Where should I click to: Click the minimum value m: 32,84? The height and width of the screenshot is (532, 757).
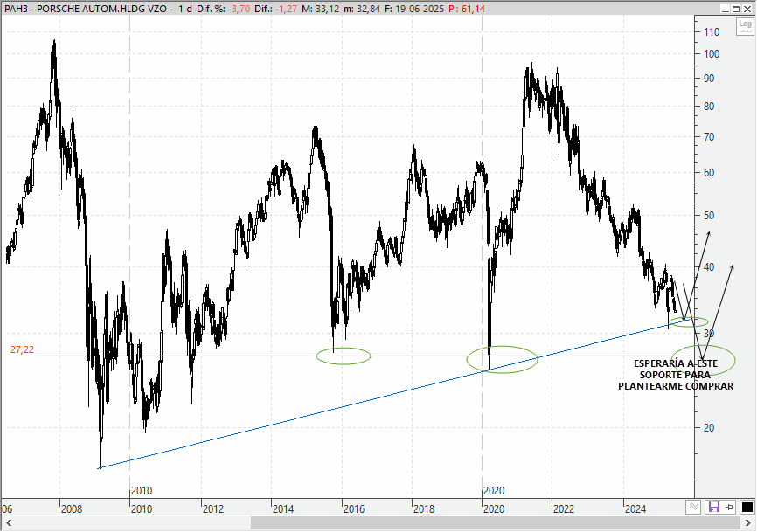[362, 9]
